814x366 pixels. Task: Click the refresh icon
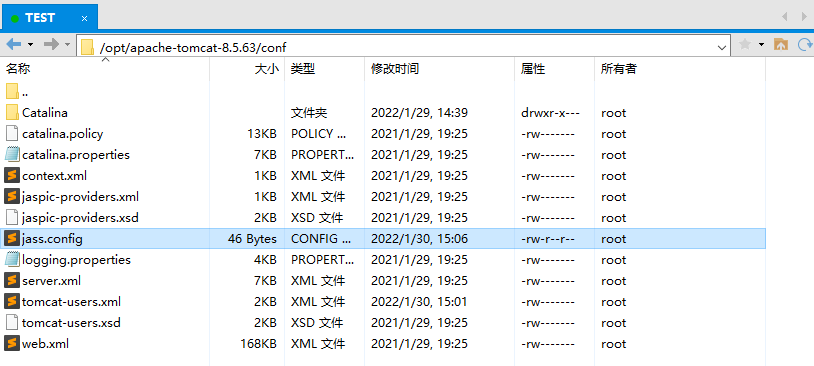(806, 45)
